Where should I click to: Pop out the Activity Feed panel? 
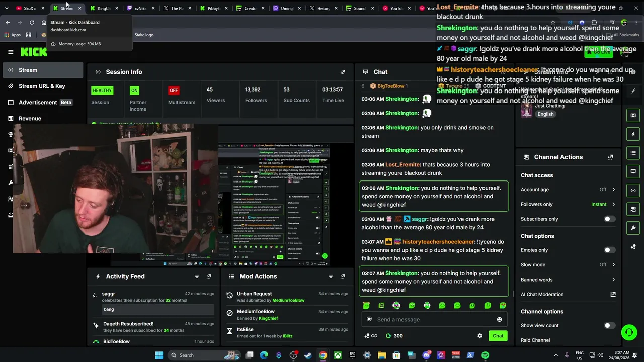(209, 276)
